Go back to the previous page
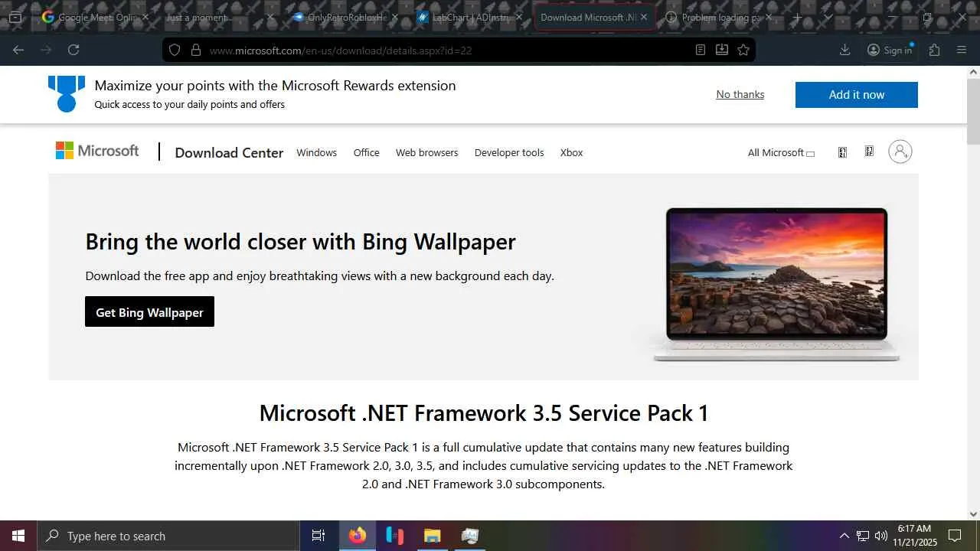 (x=18, y=50)
